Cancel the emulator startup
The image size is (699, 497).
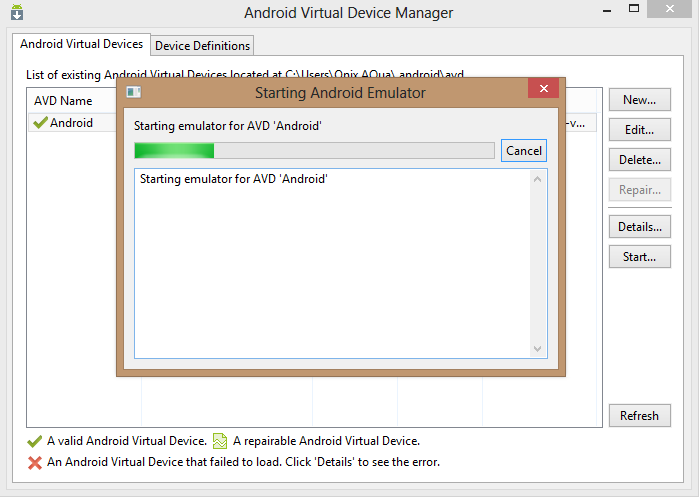click(524, 151)
